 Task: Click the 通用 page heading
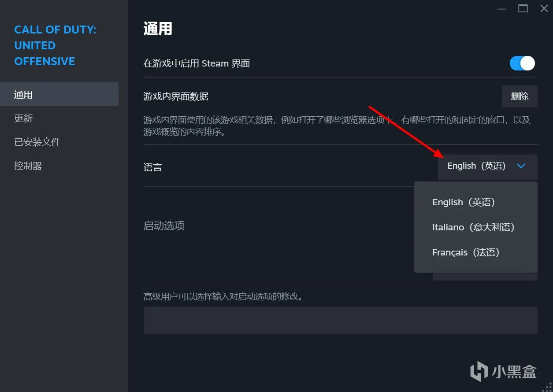point(158,30)
